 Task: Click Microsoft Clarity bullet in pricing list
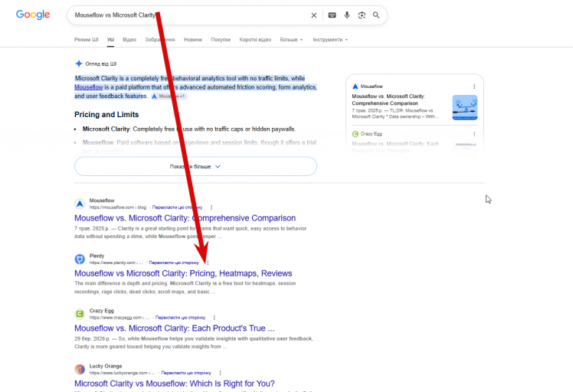[189, 129]
